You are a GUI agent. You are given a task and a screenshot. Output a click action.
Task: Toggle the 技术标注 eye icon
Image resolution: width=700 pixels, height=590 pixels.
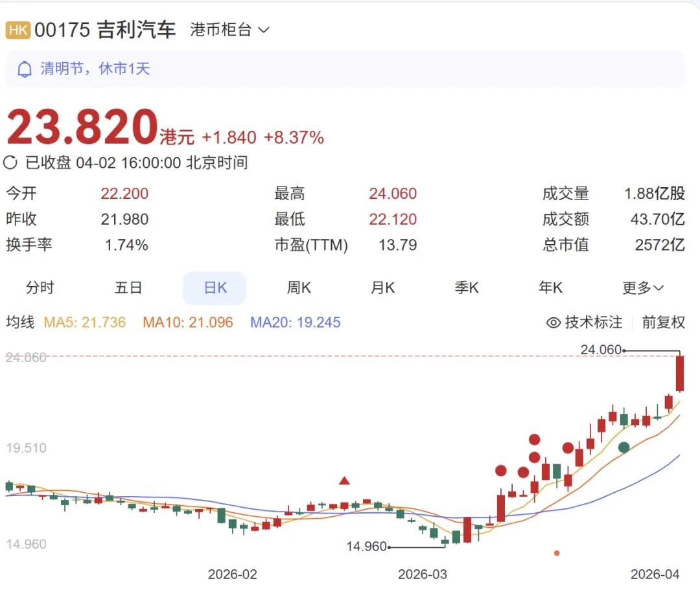[554, 323]
